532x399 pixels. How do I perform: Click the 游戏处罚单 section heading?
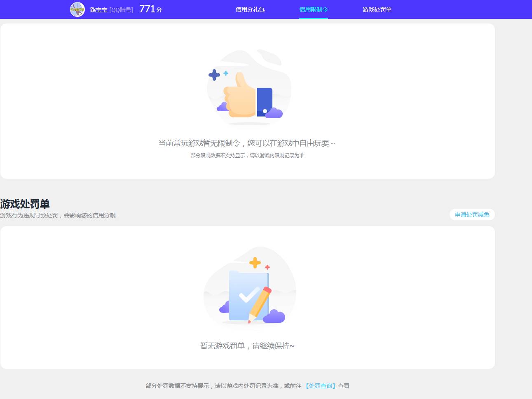pos(25,203)
